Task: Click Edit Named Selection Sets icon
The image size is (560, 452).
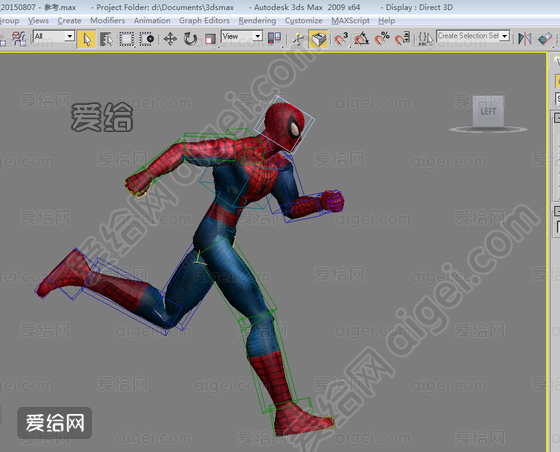Action: click(x=425, y=39)
